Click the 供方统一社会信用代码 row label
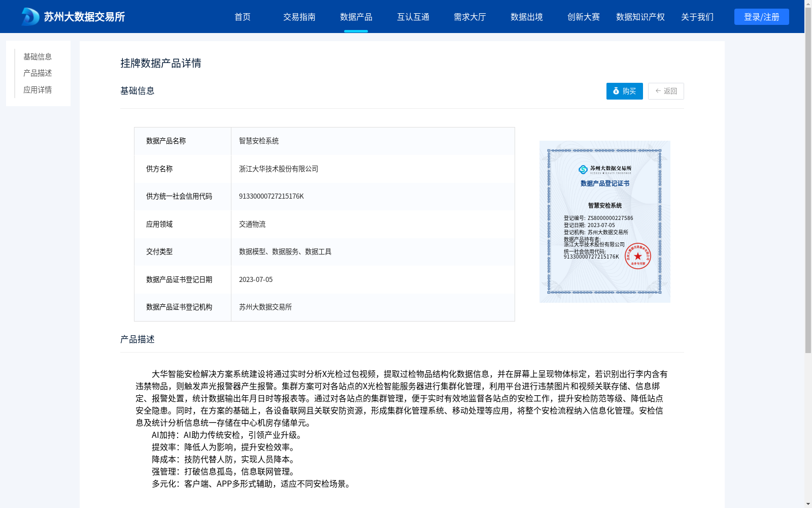The image size is (812, 508). (179, 196)
